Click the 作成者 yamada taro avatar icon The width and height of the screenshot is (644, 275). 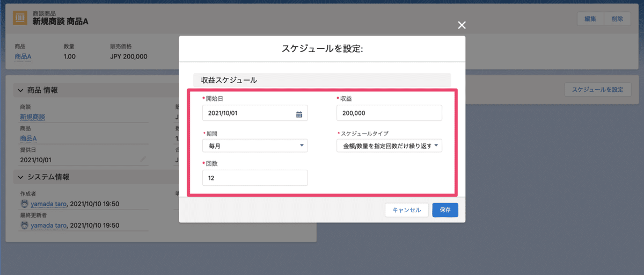click(x=24, y=204)
